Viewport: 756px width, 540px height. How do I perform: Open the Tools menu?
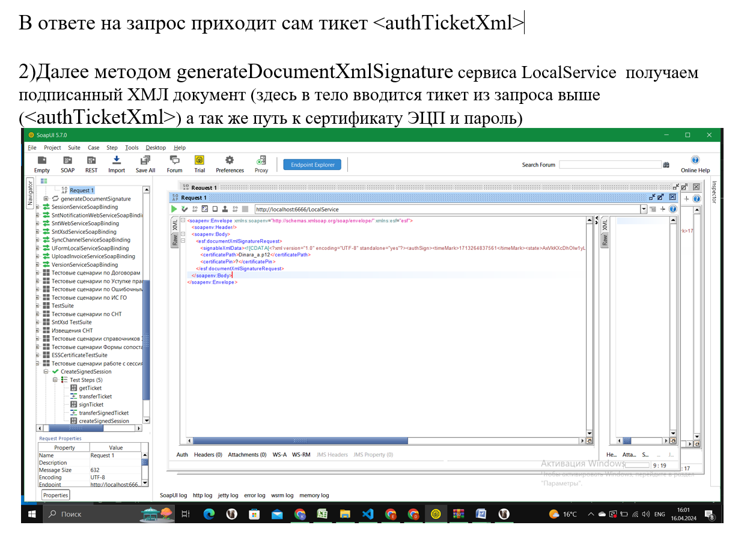point(132,148)
